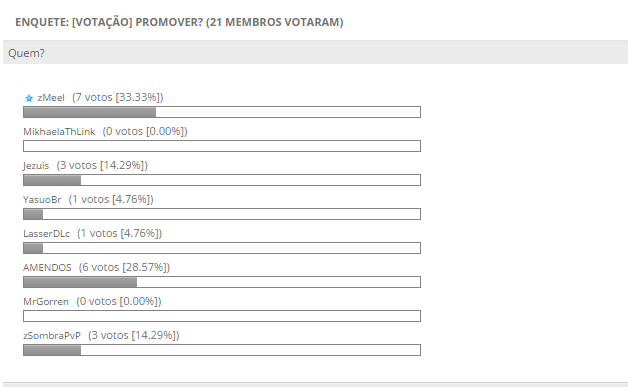Click the zMeel vote count text '7 votos'
Viewport: 628px width, 387px height.
click(94, 97)
